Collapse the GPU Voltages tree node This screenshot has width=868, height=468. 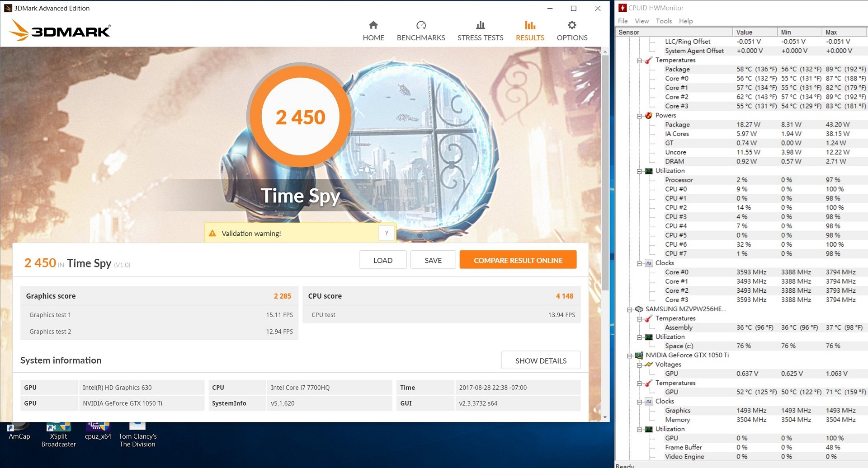(639, 365)
